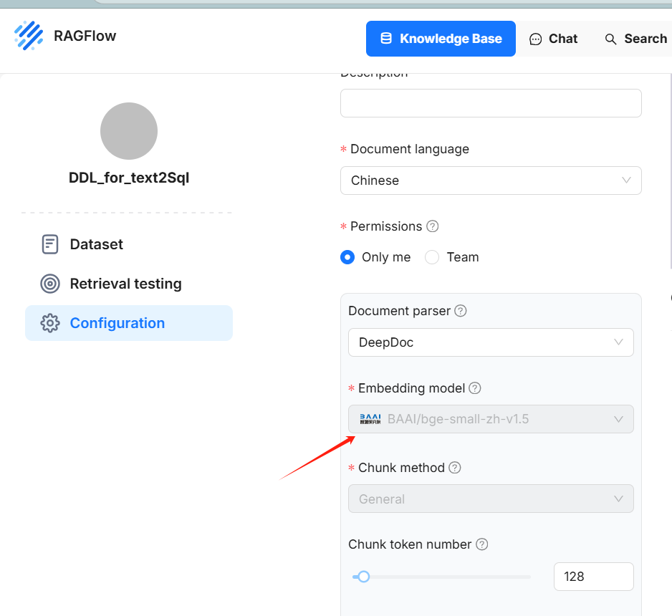Click the Dataset document icon in sidebar
Image resolution: width=672 pixels, height=616 pixels.
50,244
